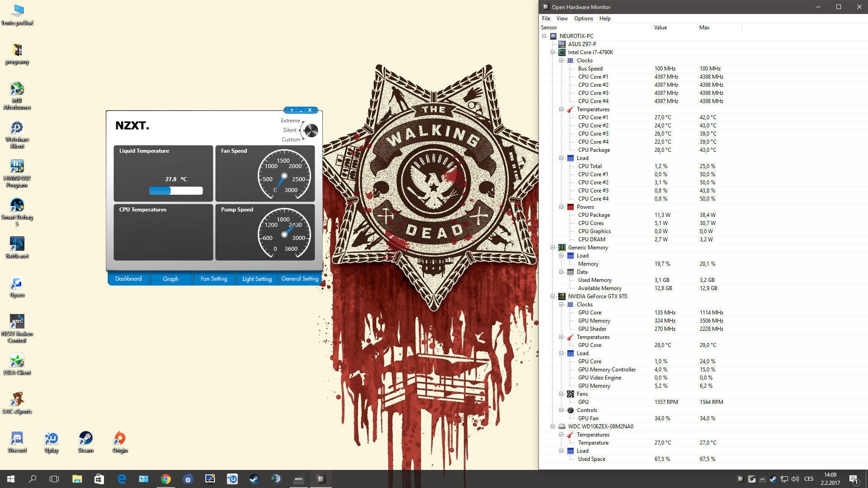Image resolution: width=868 pixels, height=488 pixels.
Task: Open the File menu in Open Hardware Monitor
Action: 546,19
